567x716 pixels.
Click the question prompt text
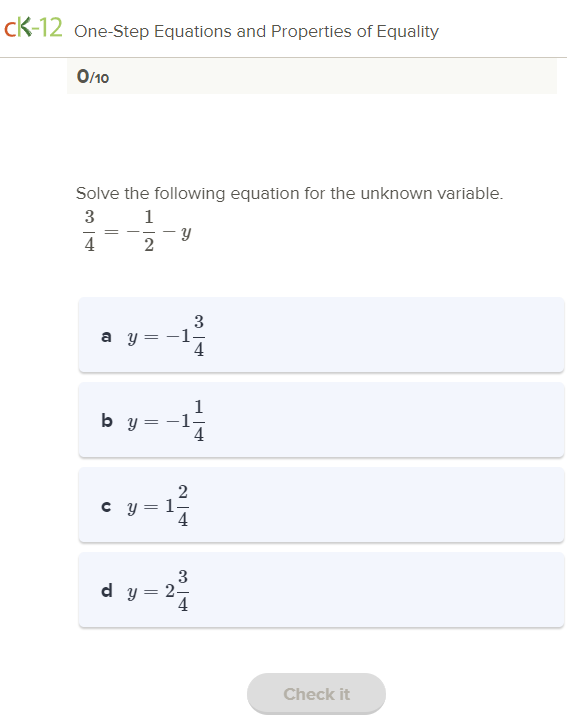(289, 193)
